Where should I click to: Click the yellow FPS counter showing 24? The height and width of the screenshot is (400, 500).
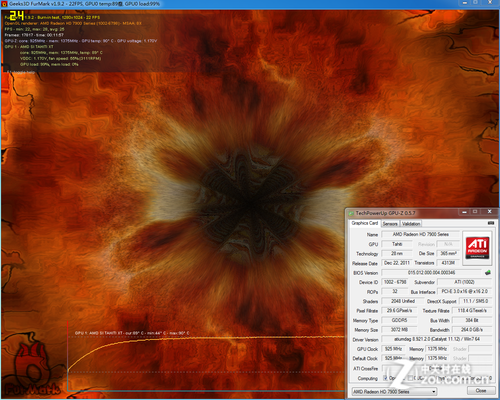pyautogui.click(x=17, y=15)
